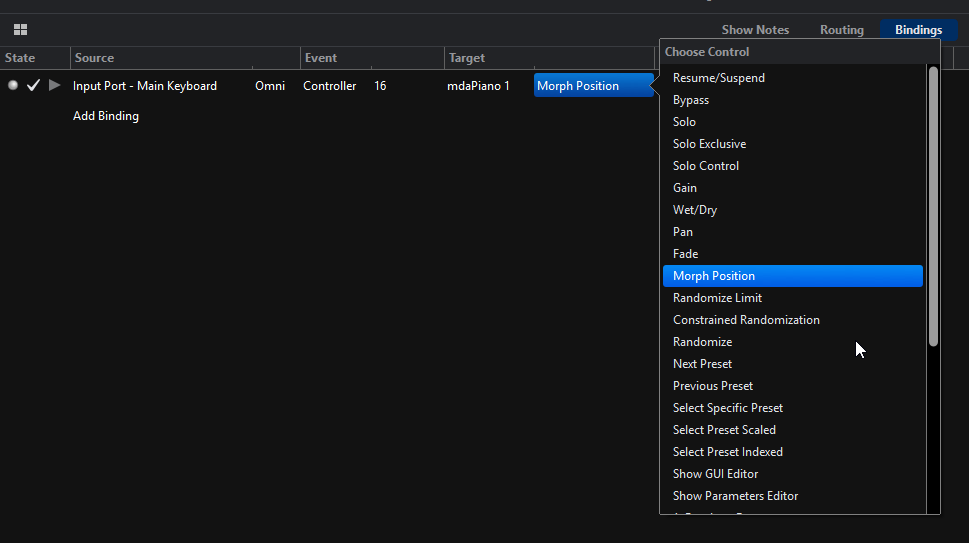Select Solo Control entry

[x=793, y=166]
